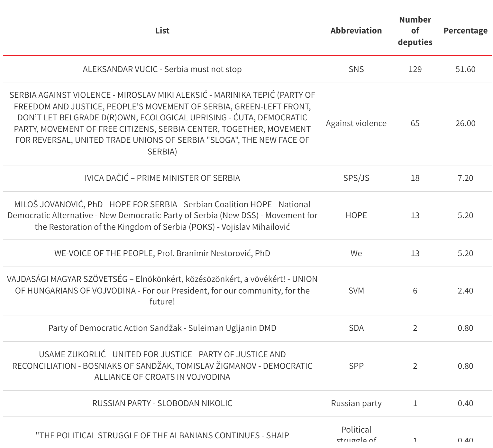Click percentage '0.80' in the SDA row
Viewport: 493px width, 448px height.
(x=465, y=328)
